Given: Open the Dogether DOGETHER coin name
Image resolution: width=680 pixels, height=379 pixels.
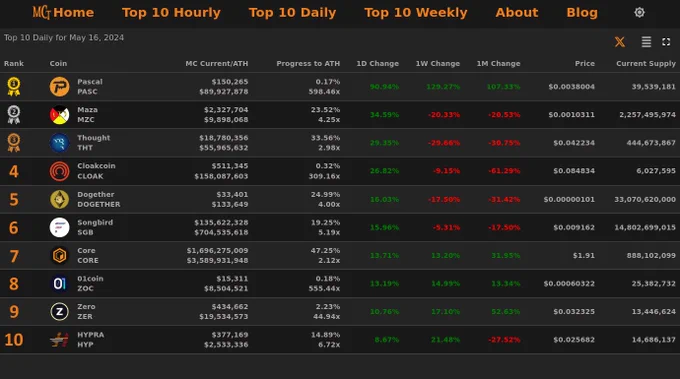Looking at the screenshot, I should pos(99,199).
